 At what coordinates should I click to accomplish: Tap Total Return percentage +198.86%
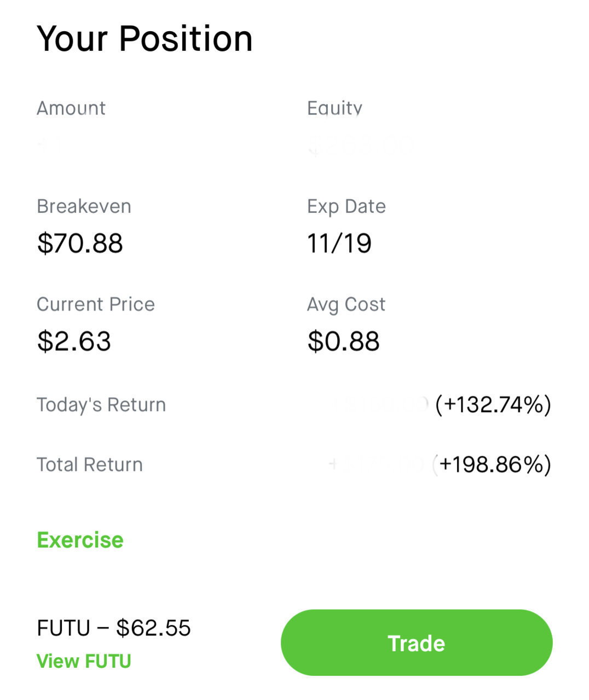point(493,464)
